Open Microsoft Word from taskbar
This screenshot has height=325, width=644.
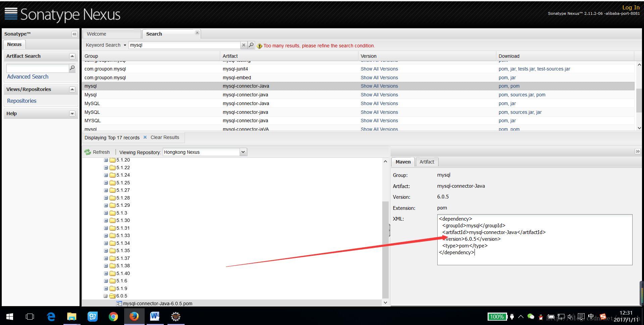[155, 317]
